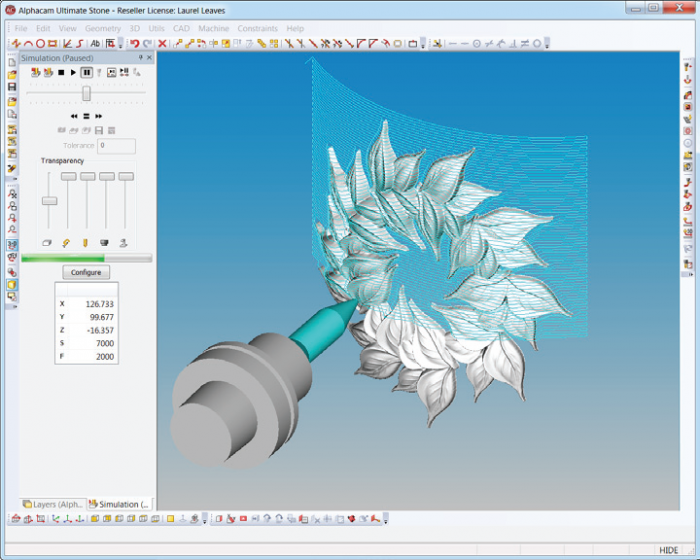This screenshot has width=700, height=560.
Task: Click the 3D view icon in left sidebar
Action: click(12, 245)
